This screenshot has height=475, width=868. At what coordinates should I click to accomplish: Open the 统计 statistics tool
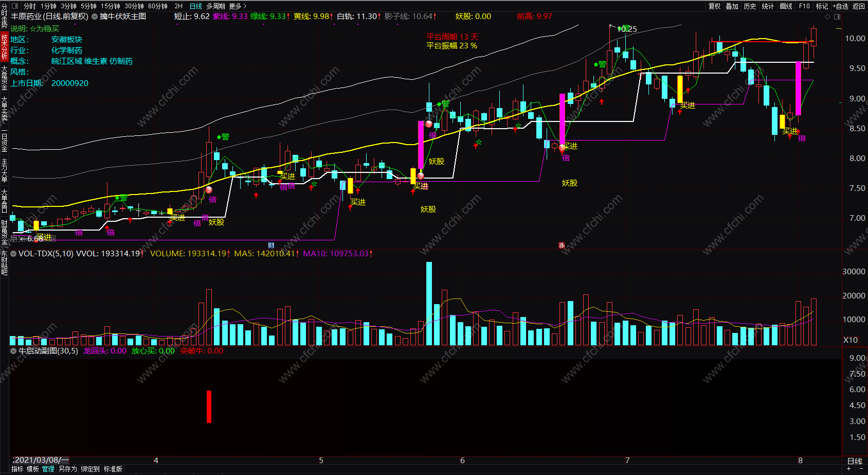pos(768,6)
